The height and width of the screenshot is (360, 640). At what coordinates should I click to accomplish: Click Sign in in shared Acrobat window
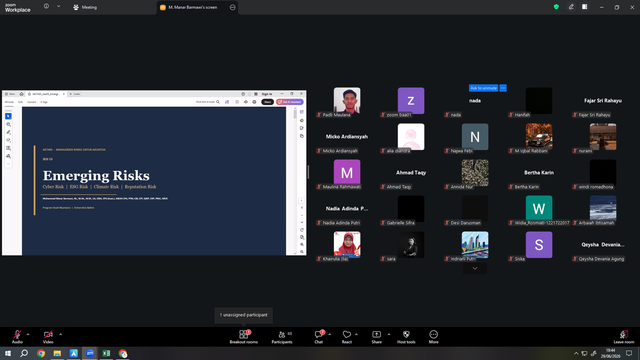click(x=267, y=94)
